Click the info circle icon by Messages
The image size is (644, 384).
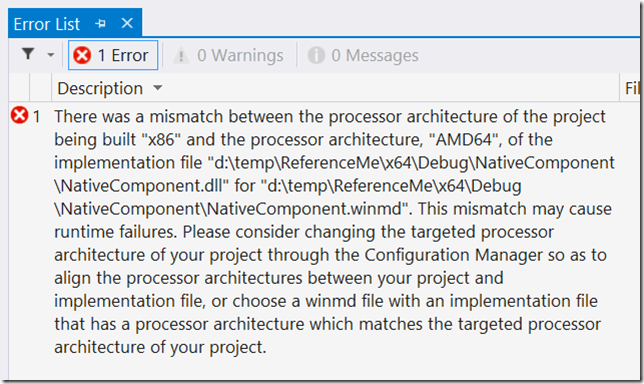click(316, 55)
